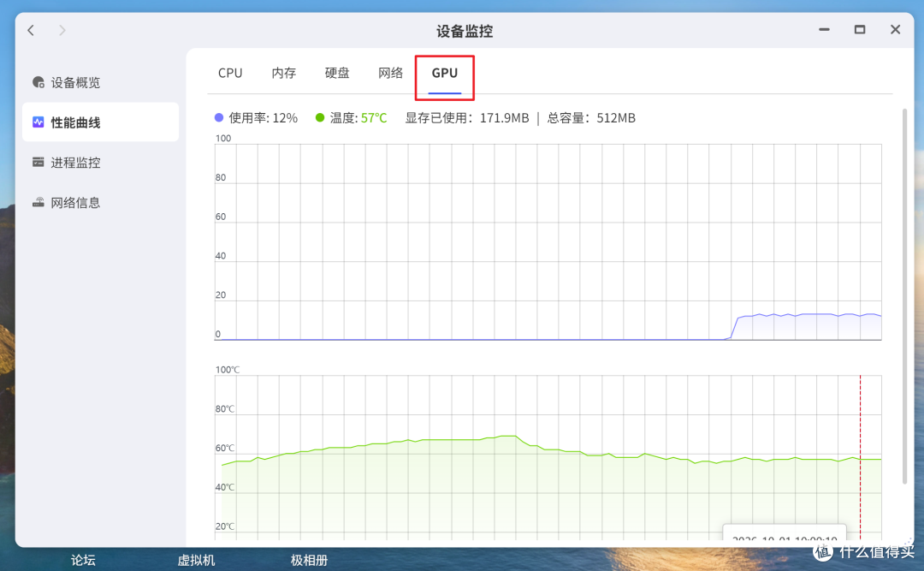Screen dimensions: 924x571
Task: Minimize the 设备监控 window
Action: coord(824,29)
